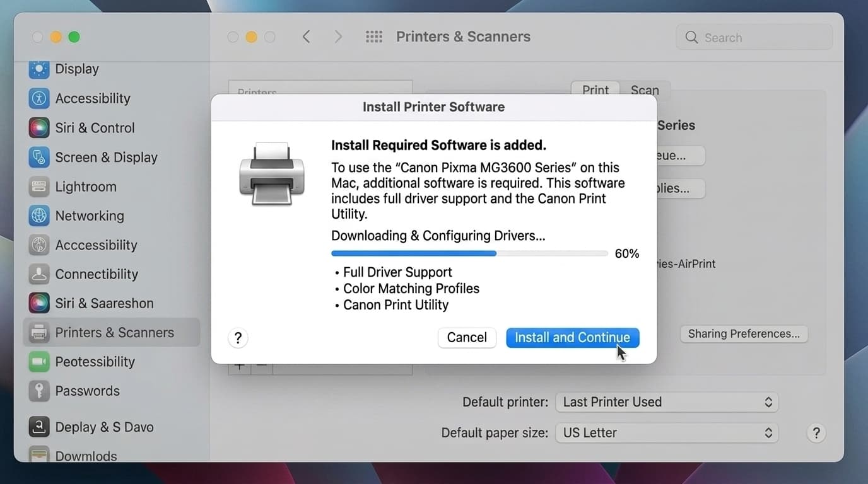Click the Default paper size label
Viewport: 868px width, 484px height.
[495, 433]
